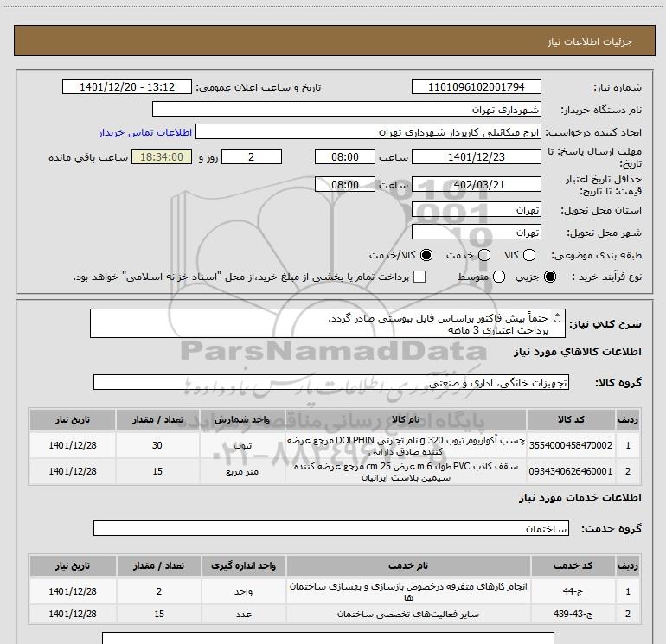
Task: Click the goods code 3554000458470002
Action: [571, 445]
